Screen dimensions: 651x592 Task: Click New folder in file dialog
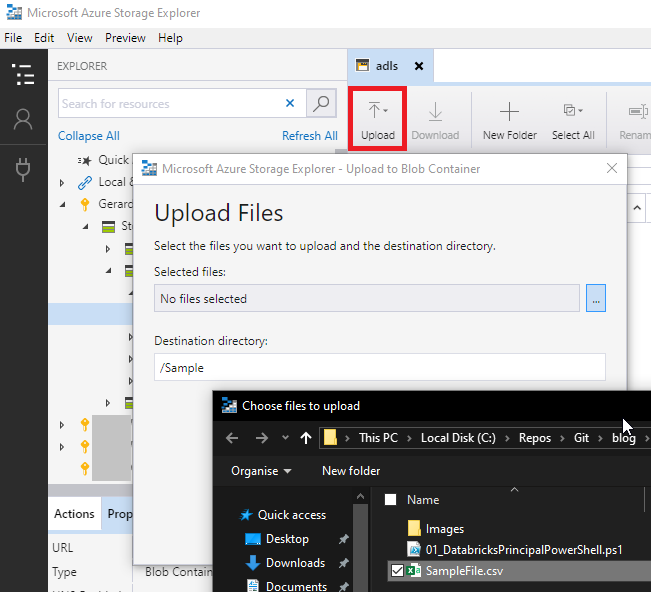point(351,471)
